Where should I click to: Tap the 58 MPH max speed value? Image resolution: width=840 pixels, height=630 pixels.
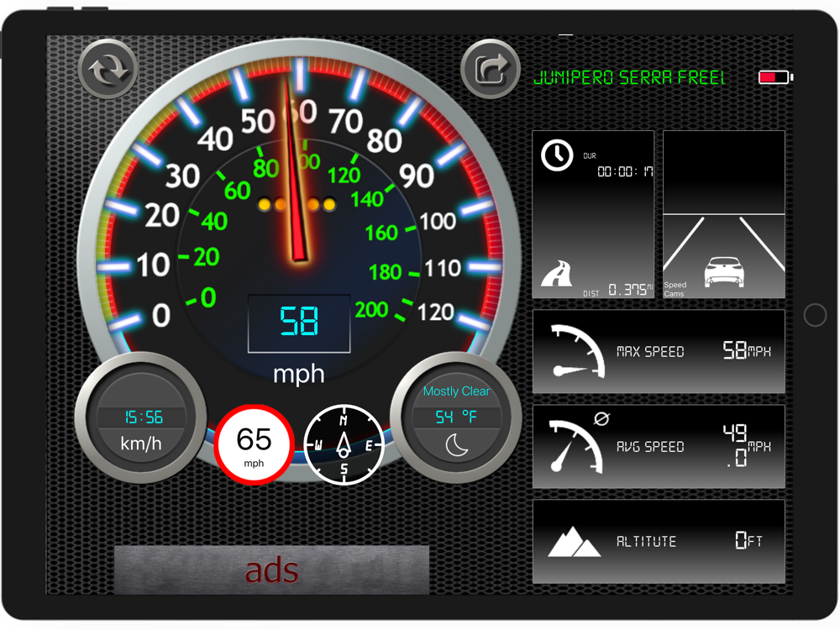(x=747, y=350)
